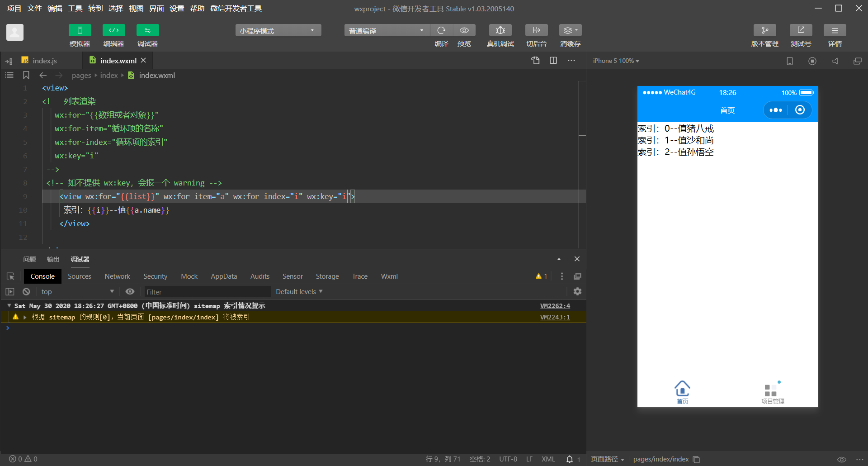Expand the sitemap warning message arrow
Screen dimensions: 868x466
25,317
